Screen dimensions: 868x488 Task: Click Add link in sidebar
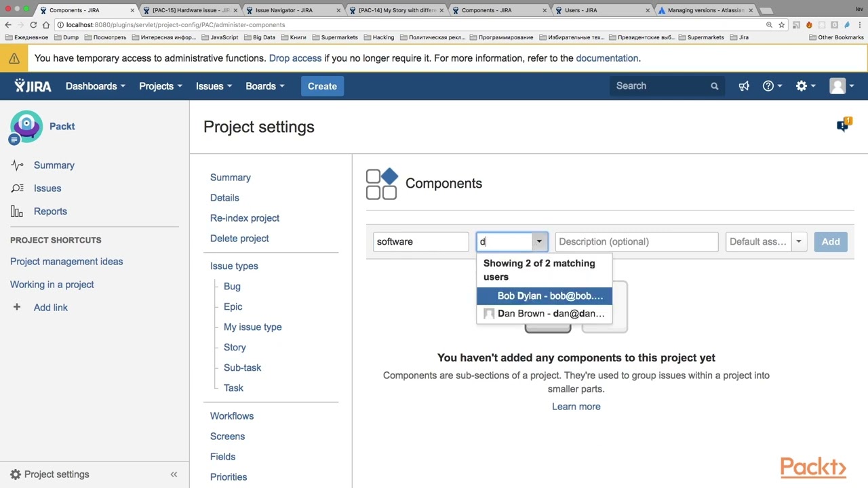coord(51,308)
